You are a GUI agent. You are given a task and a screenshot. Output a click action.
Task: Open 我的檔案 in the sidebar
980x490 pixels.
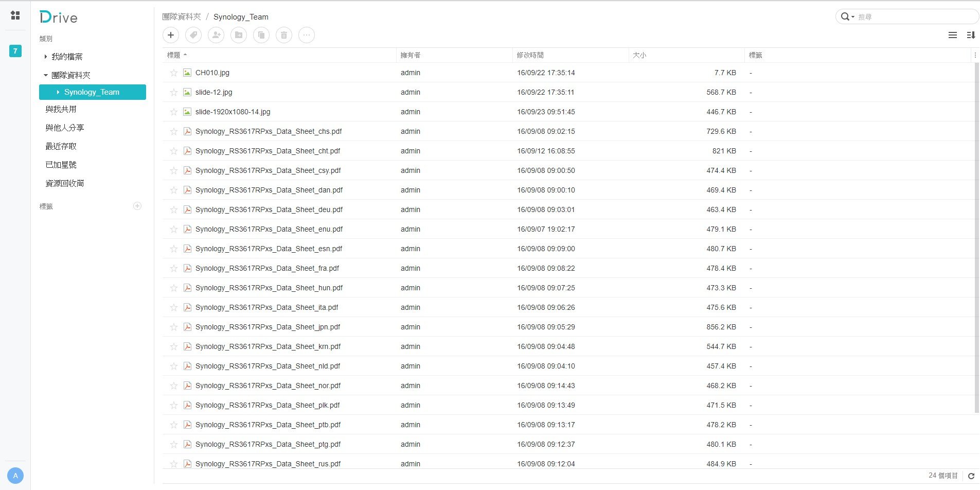(x=67, y=57)
